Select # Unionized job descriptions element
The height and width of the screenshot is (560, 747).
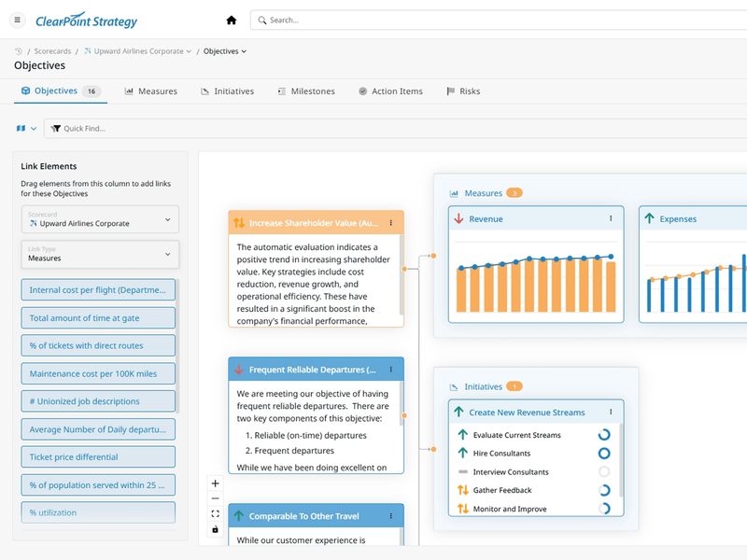coord(98,401)
